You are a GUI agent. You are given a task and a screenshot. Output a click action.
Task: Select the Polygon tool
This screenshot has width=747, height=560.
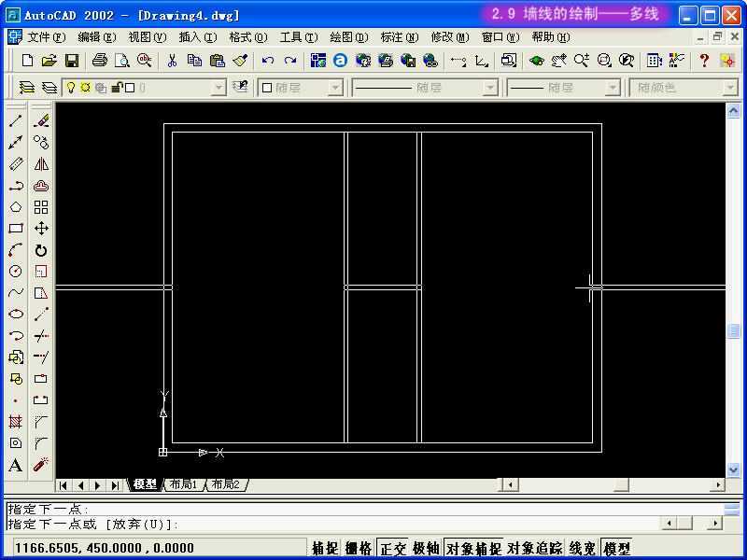pos(16,207)
